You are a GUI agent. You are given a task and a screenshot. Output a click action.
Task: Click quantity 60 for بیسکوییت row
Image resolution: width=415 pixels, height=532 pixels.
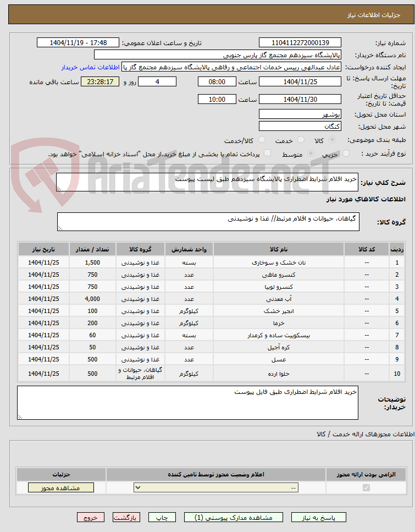pos(92,335)
